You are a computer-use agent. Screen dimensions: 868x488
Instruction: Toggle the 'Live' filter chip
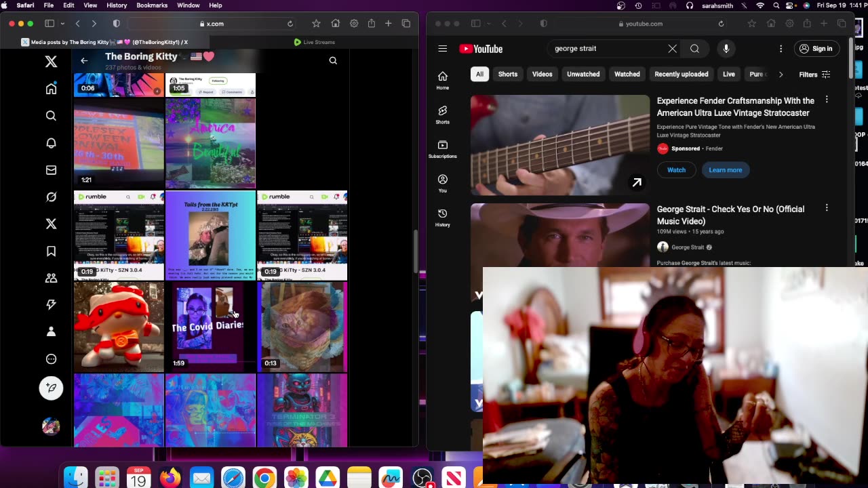point(729,75)
